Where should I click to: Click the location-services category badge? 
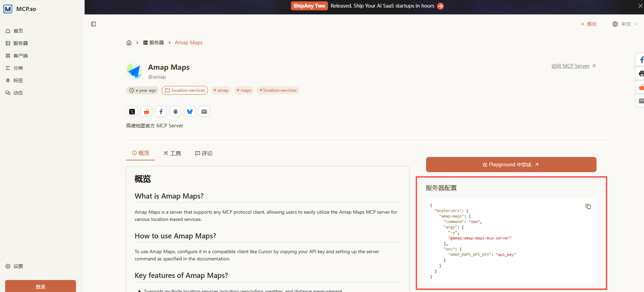click(x=185, y=90)
